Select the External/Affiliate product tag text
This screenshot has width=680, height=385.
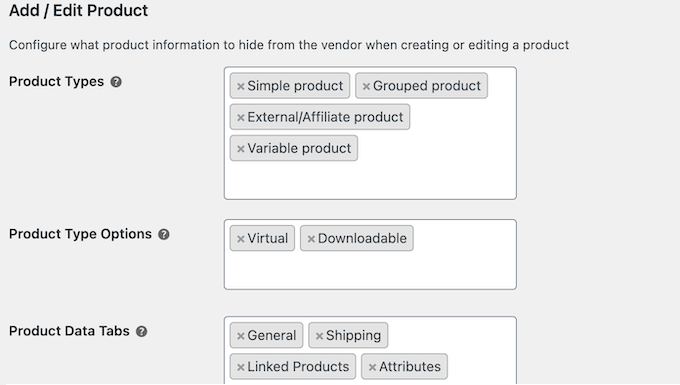pos(325,117)
